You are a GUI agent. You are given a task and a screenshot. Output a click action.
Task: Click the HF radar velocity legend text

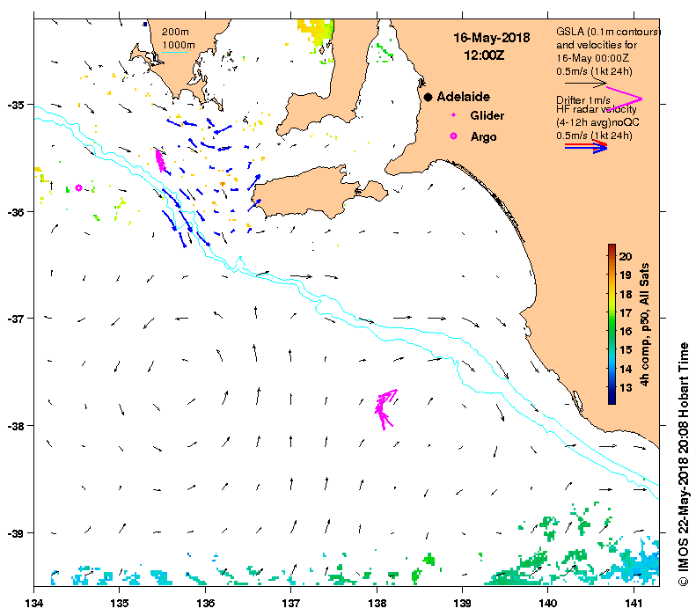tap(596, 109)
